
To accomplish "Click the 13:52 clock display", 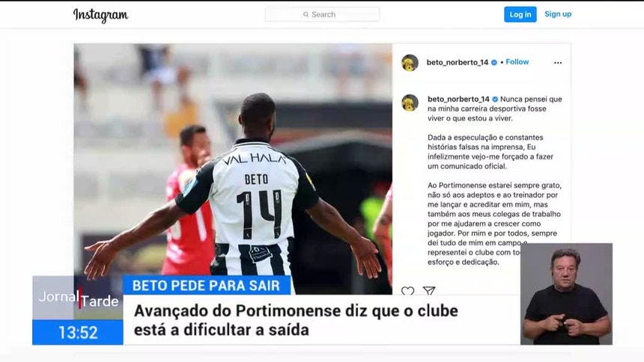I will click(78, 332).
